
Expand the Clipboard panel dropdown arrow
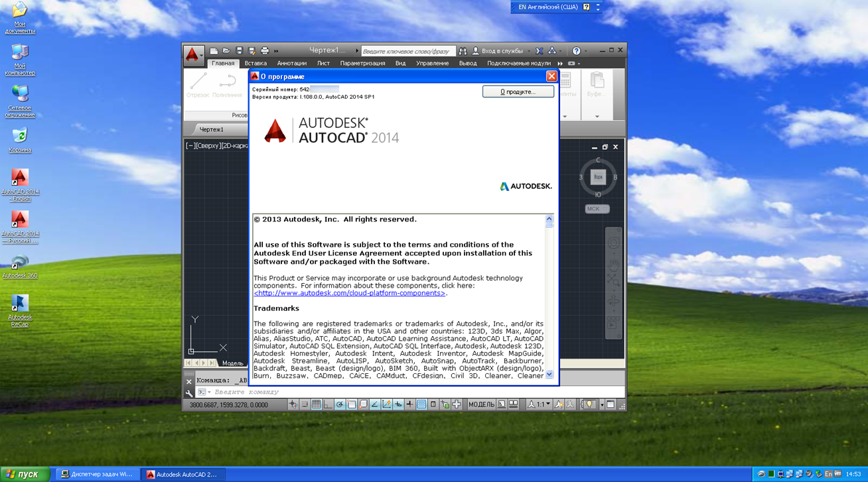(x=597, y=117)
